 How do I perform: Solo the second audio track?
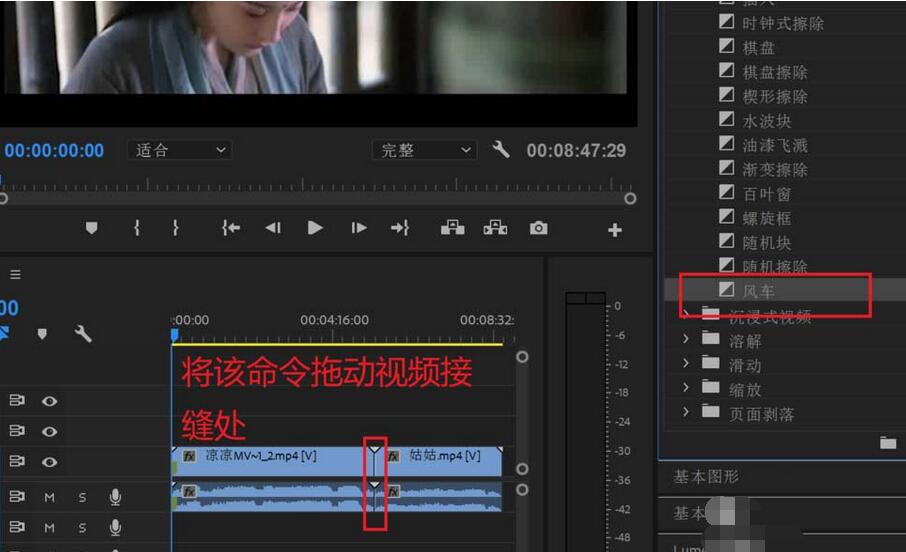click(x=83, y=527)
